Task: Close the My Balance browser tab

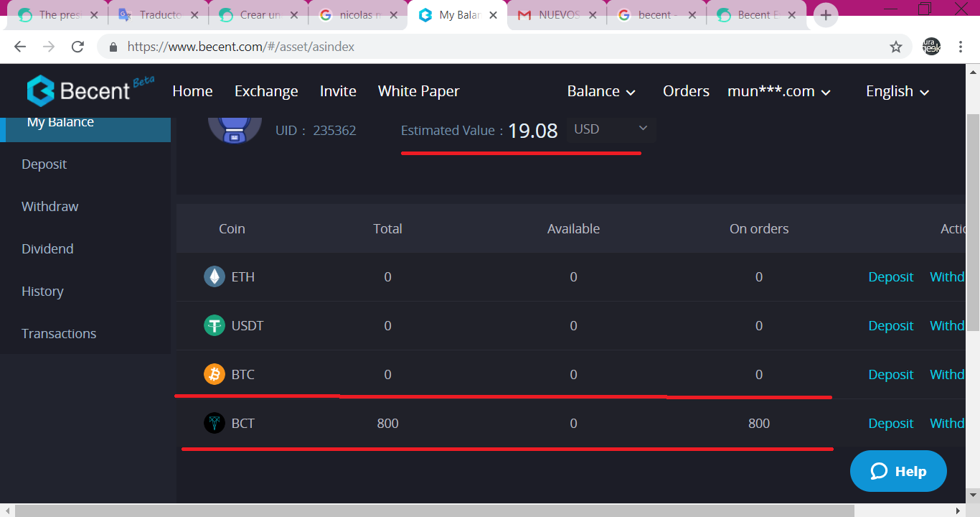Action: 493,15
